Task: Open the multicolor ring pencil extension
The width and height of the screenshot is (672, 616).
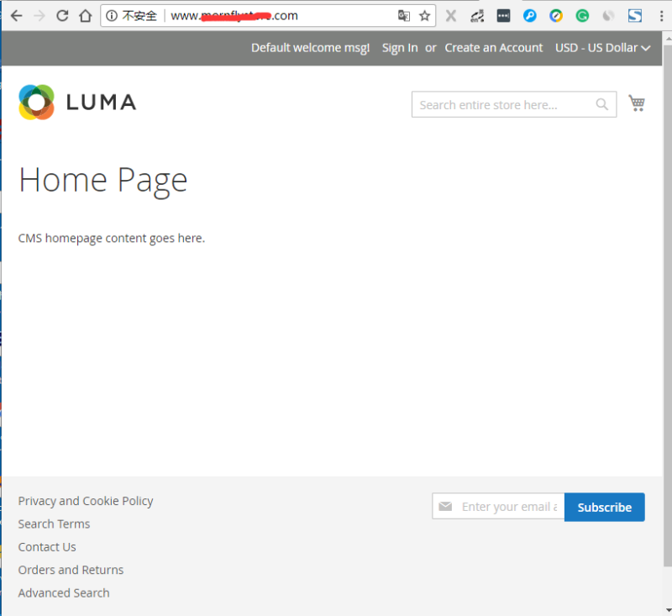Action: (556, 16)
